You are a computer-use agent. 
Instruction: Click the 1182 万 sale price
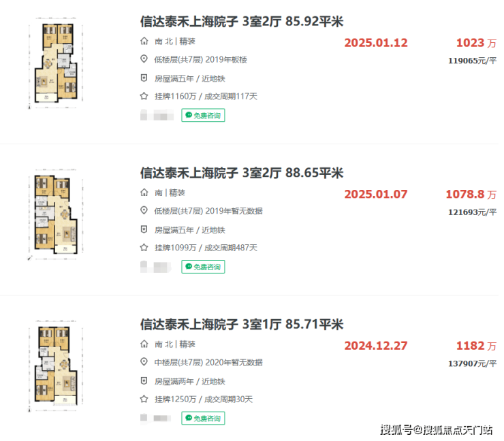(x=476, y=346)
